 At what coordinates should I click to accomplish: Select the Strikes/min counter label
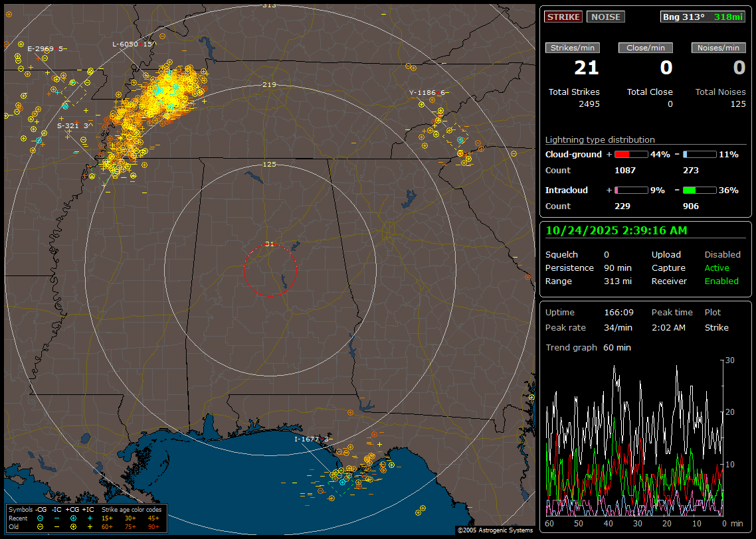(x=573, y=48)
